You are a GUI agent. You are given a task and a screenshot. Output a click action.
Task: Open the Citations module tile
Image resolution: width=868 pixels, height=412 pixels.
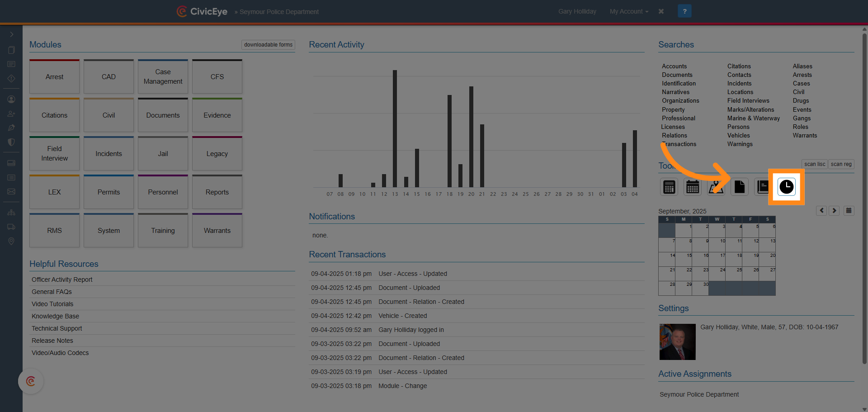click(x=54, y=115)
